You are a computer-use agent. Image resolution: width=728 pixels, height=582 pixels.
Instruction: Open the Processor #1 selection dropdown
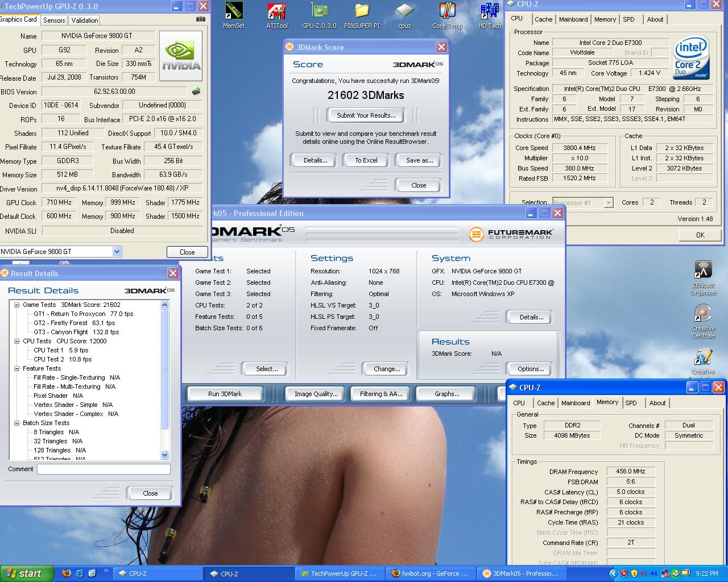point(609,203)
